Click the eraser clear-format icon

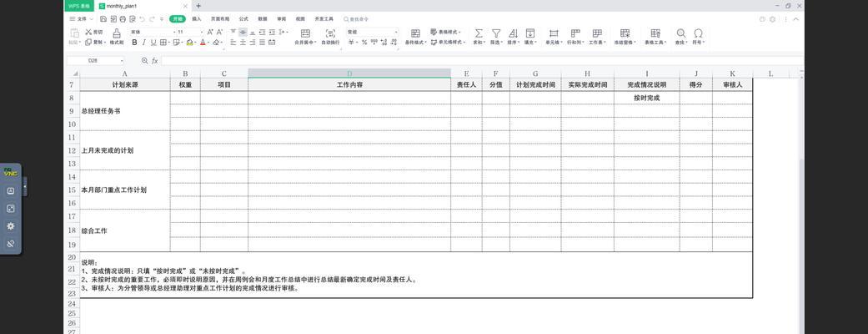(x=217, y=42)
